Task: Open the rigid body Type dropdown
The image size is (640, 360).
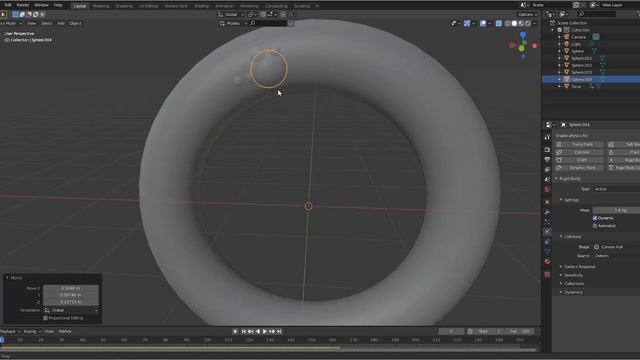Action: (616, 189)
